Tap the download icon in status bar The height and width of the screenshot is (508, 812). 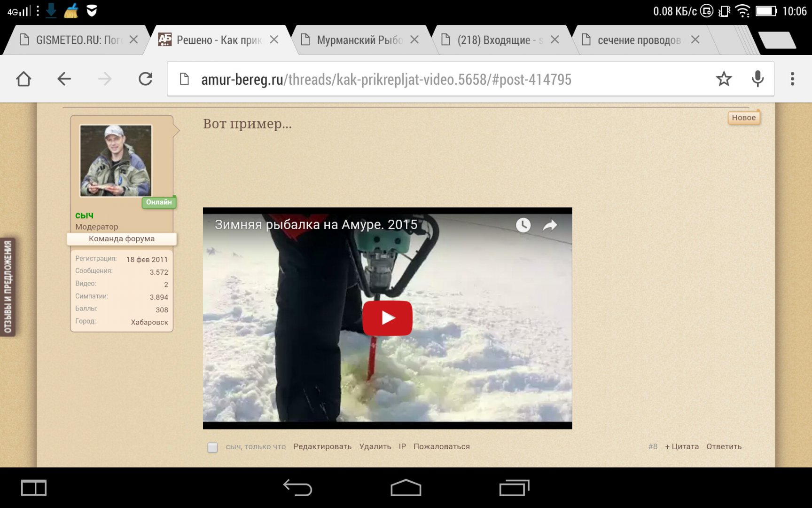coord(51,10)
